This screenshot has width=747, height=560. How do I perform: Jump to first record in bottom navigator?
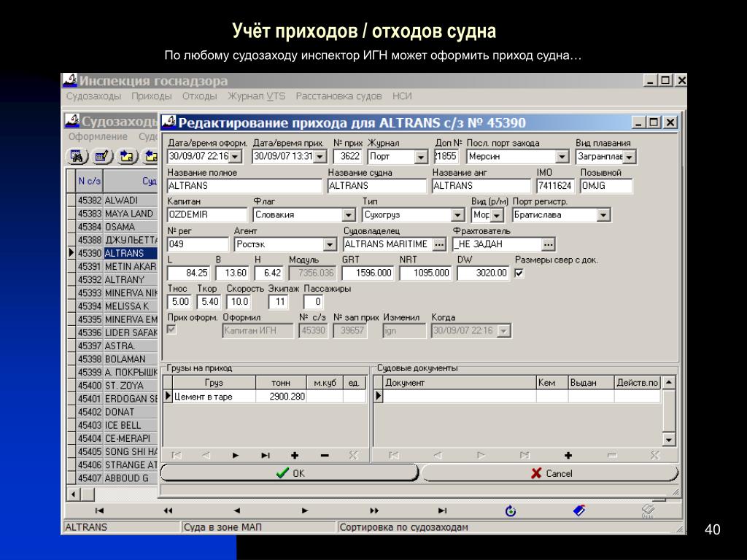(99, 511)
